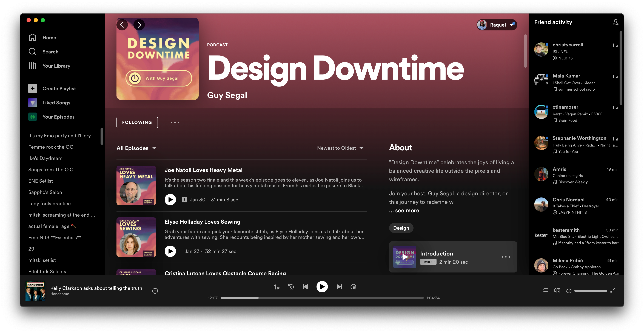Go to Your Library in sidebar
Image resolution: width=644 pixels, height=333 pixels.
56,66
